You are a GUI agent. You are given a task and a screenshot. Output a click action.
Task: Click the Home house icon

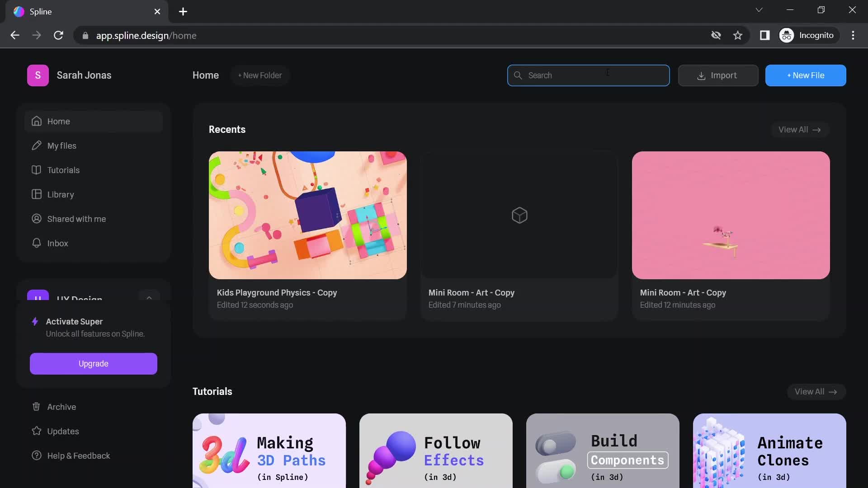[x=37, y=121]
